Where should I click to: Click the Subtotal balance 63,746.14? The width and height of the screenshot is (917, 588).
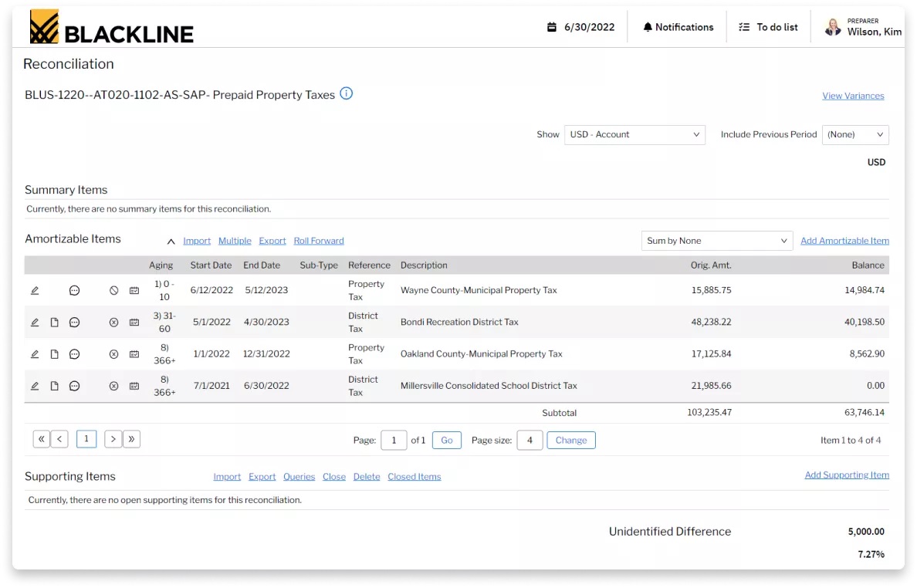click(865, 413)
